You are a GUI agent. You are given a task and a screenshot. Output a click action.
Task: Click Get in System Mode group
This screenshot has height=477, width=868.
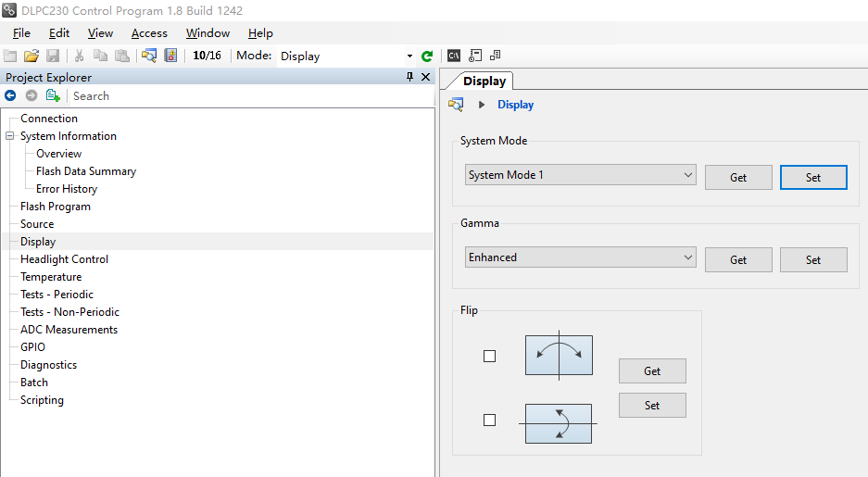pos(738,177)
